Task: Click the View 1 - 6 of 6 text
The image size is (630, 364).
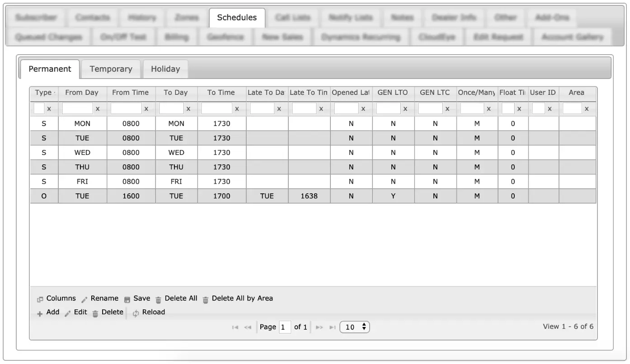Action: coord(568,327)
